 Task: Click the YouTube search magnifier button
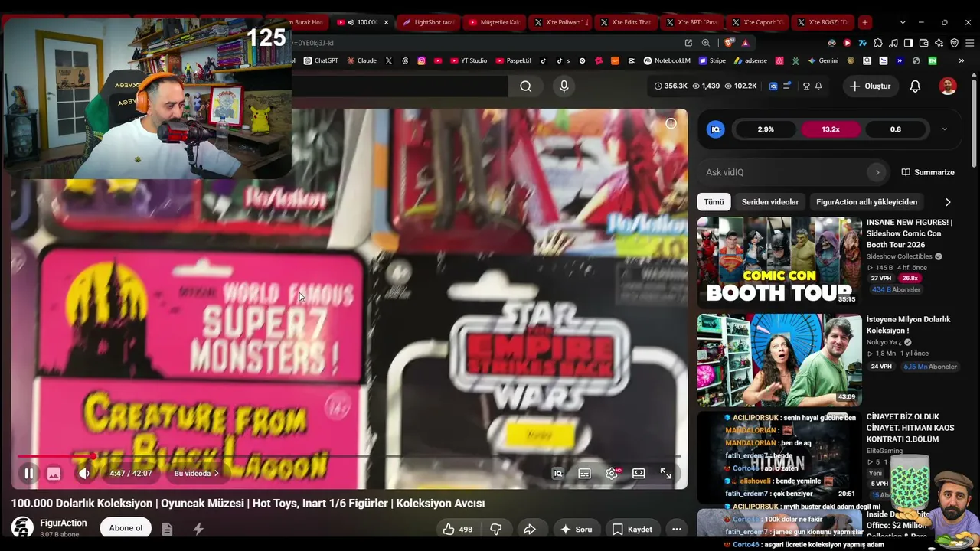click(x=526, y=86)
